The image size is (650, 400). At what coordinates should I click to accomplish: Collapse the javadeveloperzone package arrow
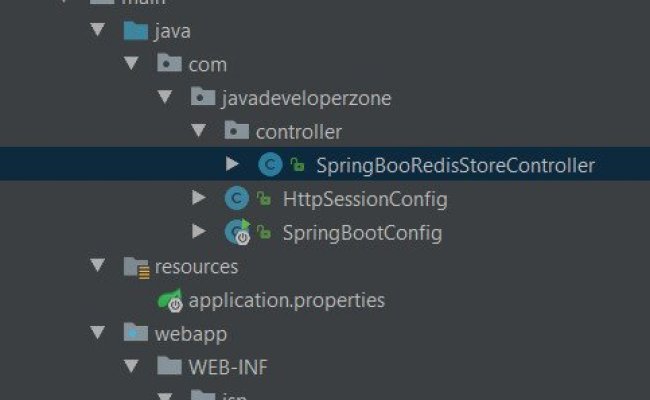(x=165, y=97)
